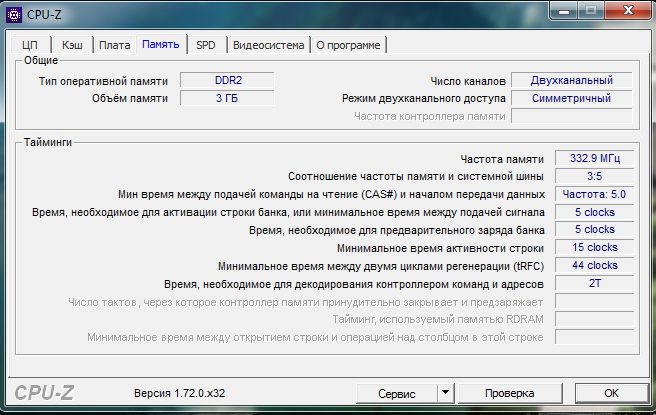Click the Частота памяти label
Screen dimensions: 656x415
coord(502,159)
